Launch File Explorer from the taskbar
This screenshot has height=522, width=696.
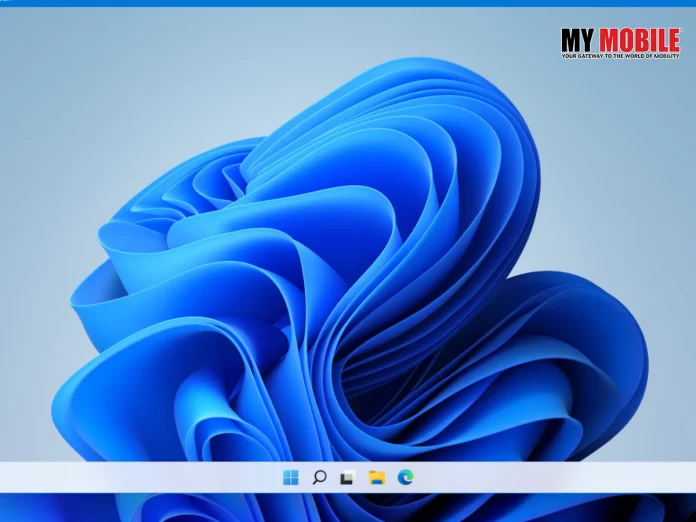click(377, 478)
